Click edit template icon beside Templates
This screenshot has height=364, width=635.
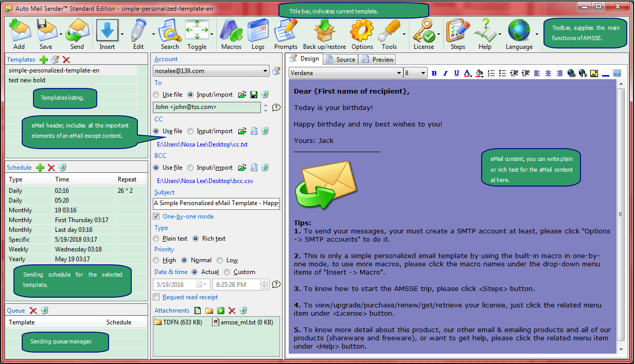point(55,60)
